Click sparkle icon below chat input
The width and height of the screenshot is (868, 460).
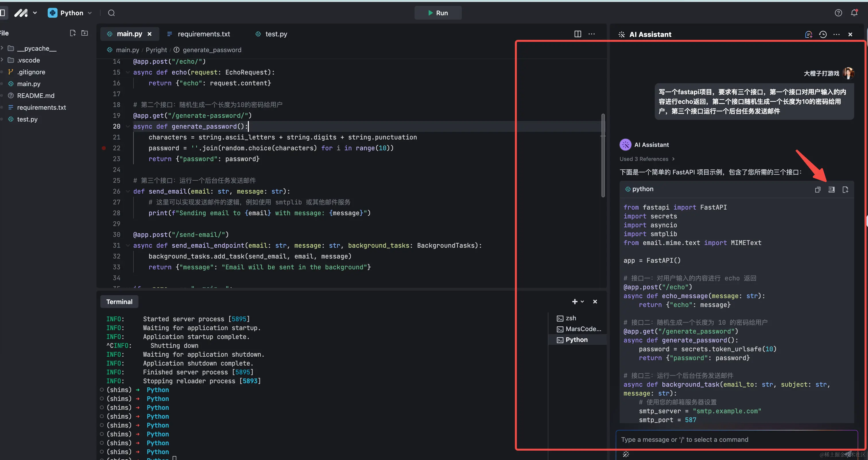(x=626, y=454)
